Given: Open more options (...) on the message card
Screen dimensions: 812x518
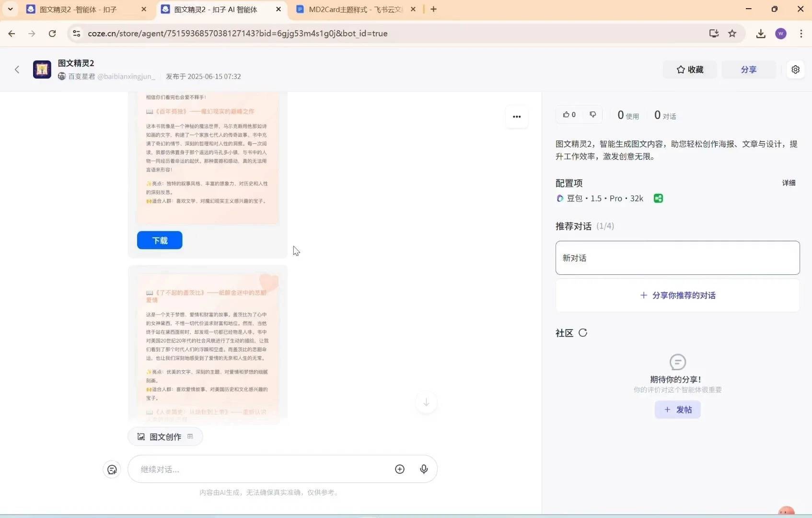Looking at the screenshot, I should click(x=517, y=117).
